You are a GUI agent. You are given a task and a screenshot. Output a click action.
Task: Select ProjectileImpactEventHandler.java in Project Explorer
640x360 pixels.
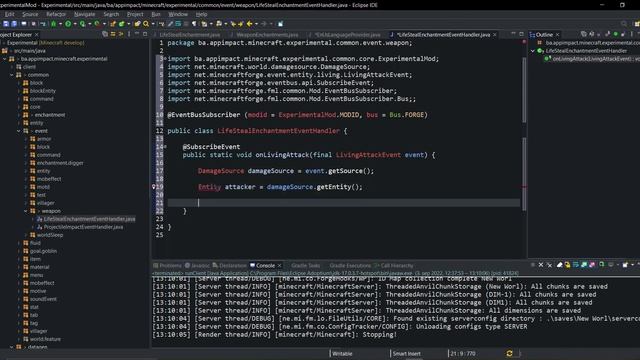[83, 227]
